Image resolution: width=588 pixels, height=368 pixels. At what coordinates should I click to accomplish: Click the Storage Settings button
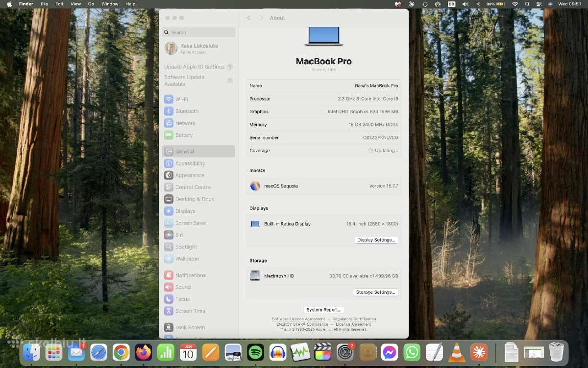[376, 292]
